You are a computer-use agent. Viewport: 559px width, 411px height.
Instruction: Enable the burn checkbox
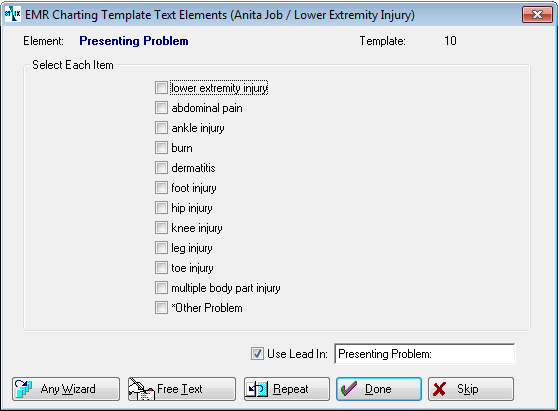pos(161,148)
